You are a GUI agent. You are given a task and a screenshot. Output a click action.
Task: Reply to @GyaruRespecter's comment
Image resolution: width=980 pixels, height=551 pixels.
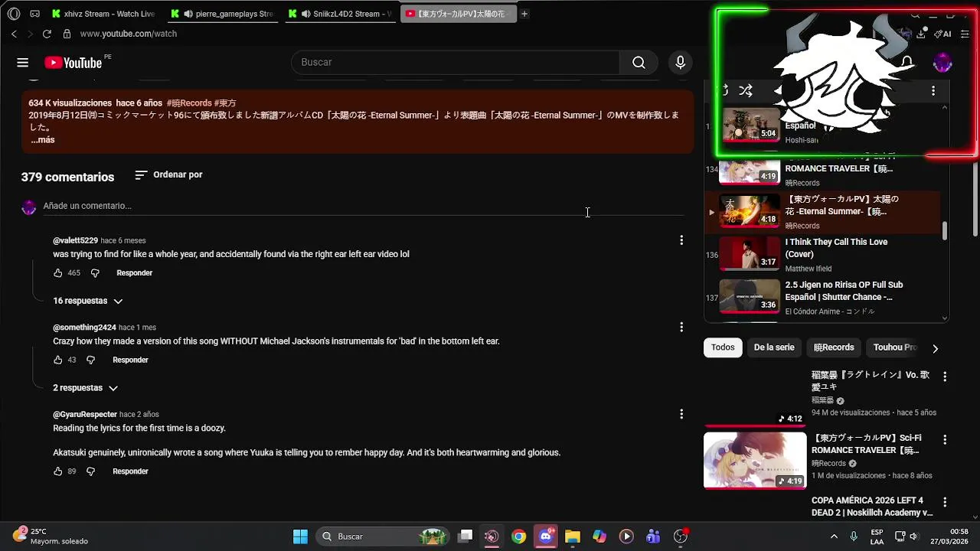pos(130,471)
